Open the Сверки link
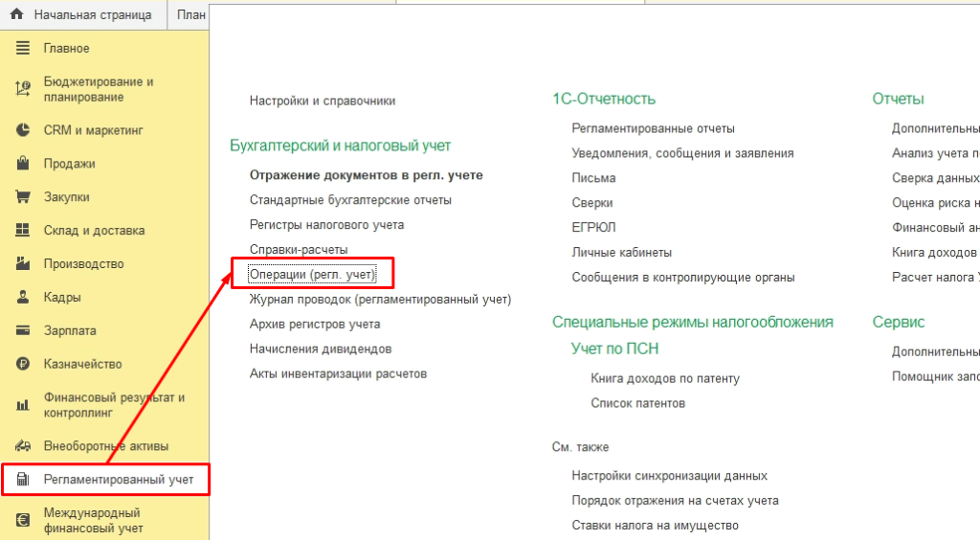 (592, 203)
